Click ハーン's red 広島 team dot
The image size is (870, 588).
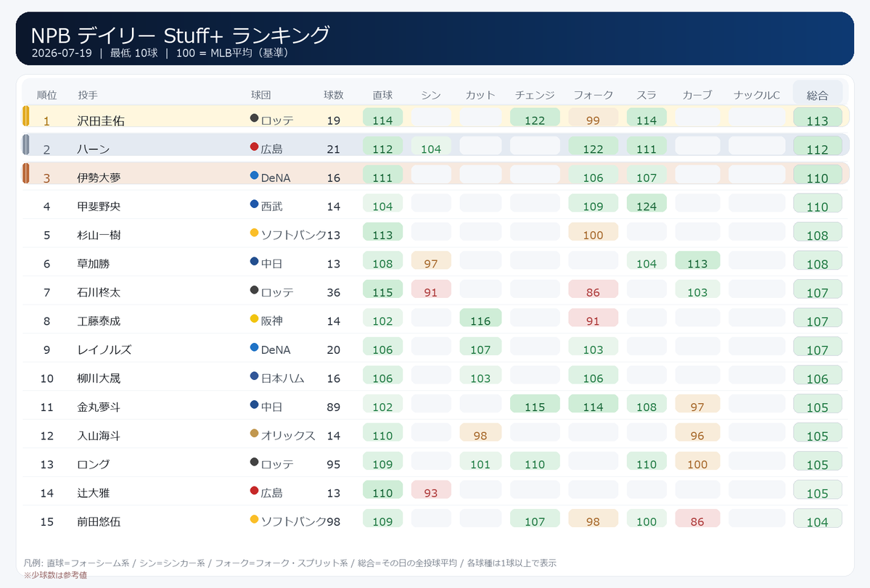pyautogui.click(x=254, y=147)
